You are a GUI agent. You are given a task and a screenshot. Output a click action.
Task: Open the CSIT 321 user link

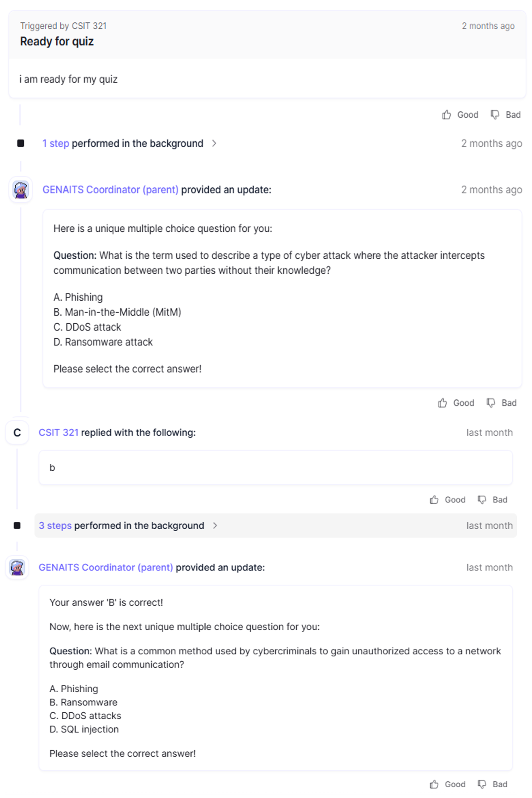click(x=58, y=432)
